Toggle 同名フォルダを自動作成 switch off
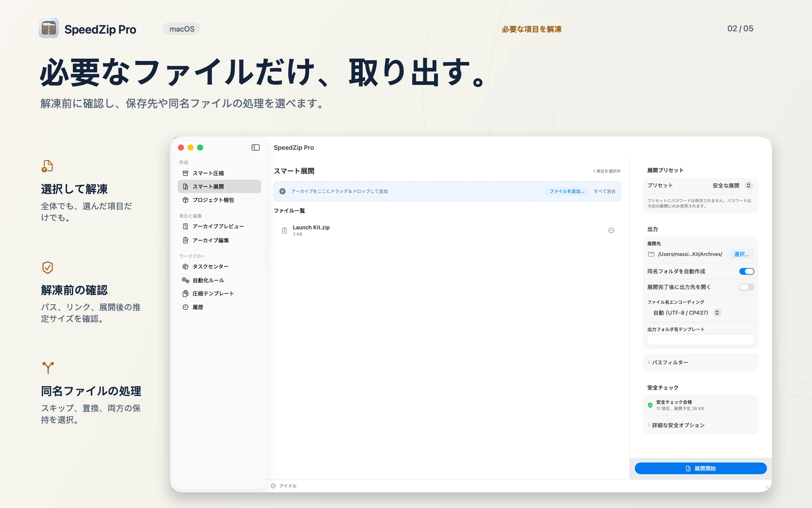The height and width of the screenshot is (508, 812). 746,271
